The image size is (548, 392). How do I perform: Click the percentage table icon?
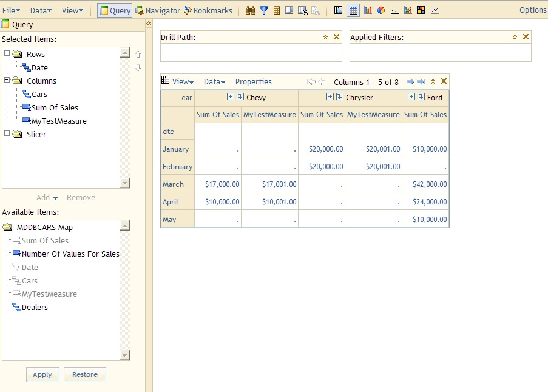pyautogui.click(x=302, y=10)
